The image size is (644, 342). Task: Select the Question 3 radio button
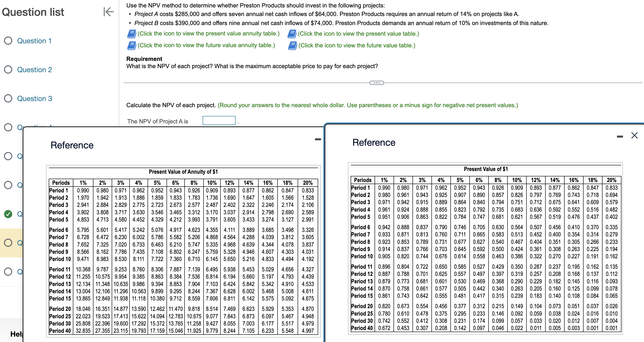point(8,99)
